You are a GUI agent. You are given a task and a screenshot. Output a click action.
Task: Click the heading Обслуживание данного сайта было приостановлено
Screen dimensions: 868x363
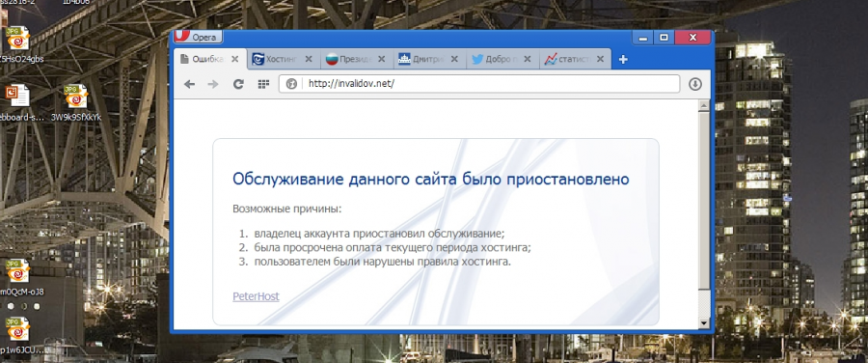(x=431, y=179)
